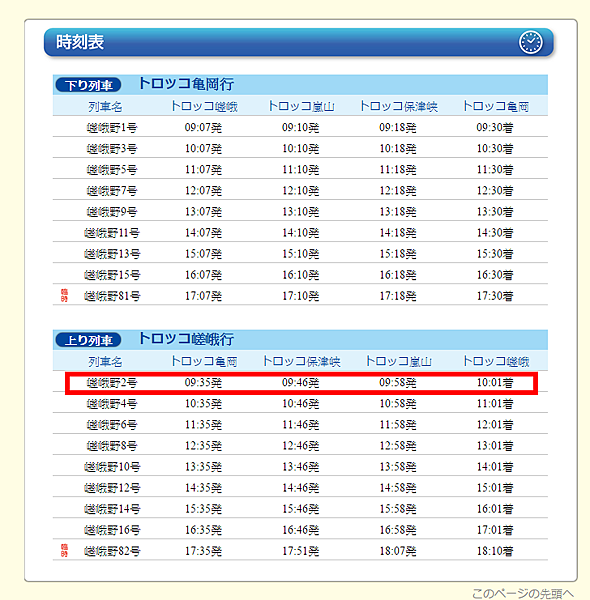Click トロッコ嵯峨 column header in 上り列車 table
The height and width of the screenshot is (600, 590).
coord(495,361)
